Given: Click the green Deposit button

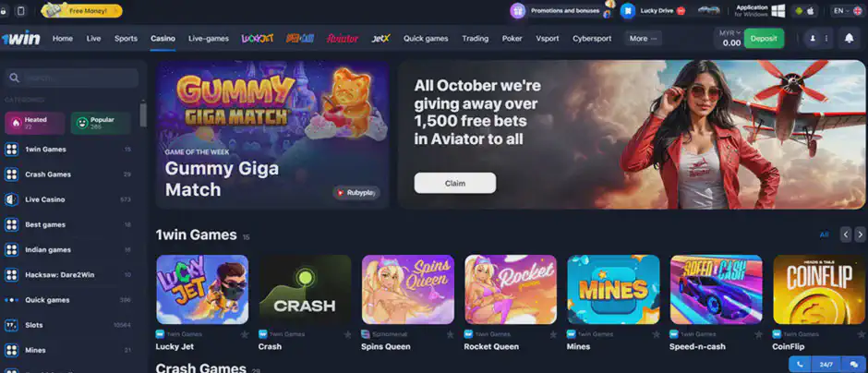Looking at the screenshot, I should [764, 39].
